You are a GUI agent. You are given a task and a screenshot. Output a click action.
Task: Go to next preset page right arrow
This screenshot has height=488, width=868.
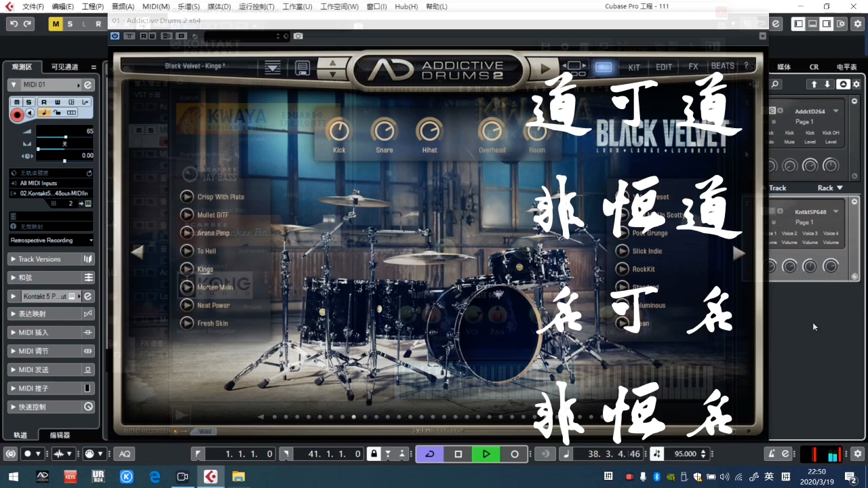click(739, 253)
